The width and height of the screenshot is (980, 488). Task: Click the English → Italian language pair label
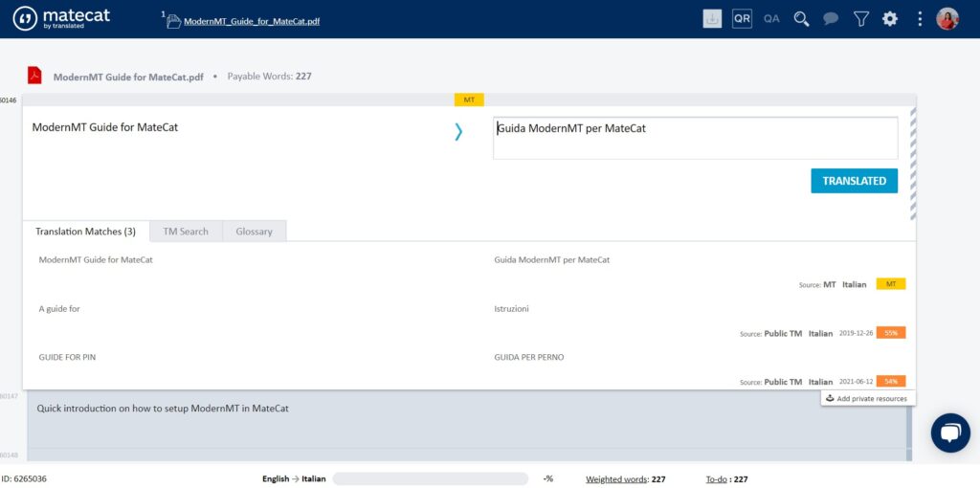294,479
